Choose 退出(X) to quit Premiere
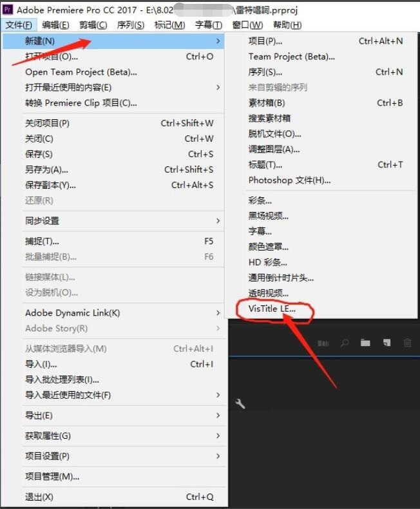This screenshot has height=509, width=420. click(x=113, y=497)
